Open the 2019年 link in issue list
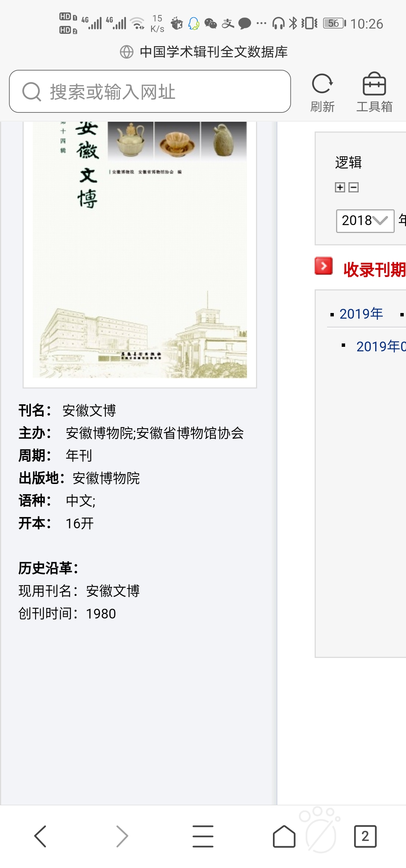Viewport: 406px width, 868px height. (x=361, y=314)
